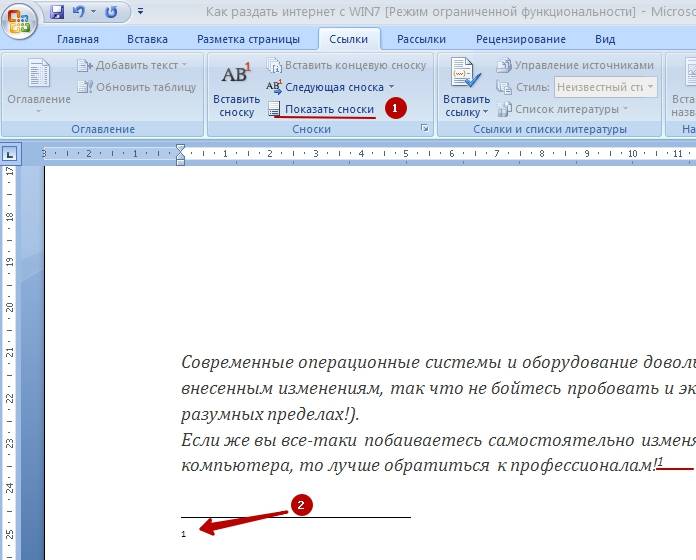
Task: Customize quick access toolbar dropdown
Action: (x=140, y=12)
